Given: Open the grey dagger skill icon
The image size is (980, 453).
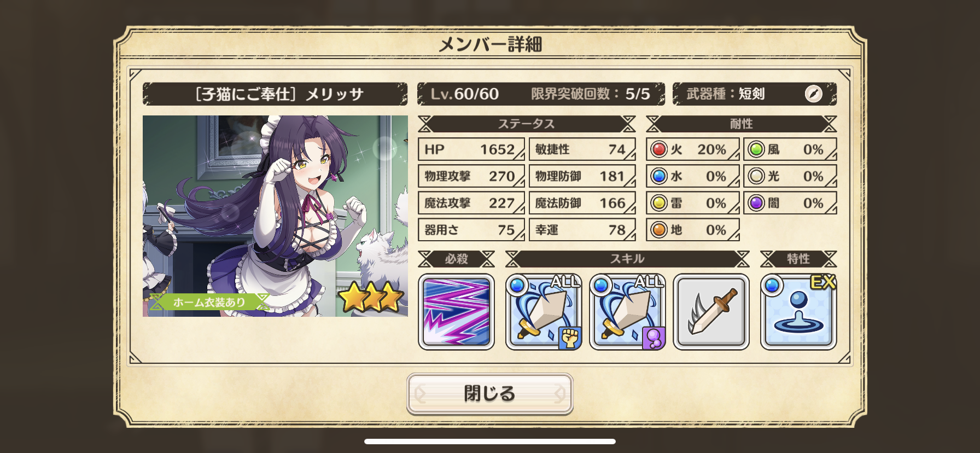Looking at the screenshot, I should pos(711,312).
